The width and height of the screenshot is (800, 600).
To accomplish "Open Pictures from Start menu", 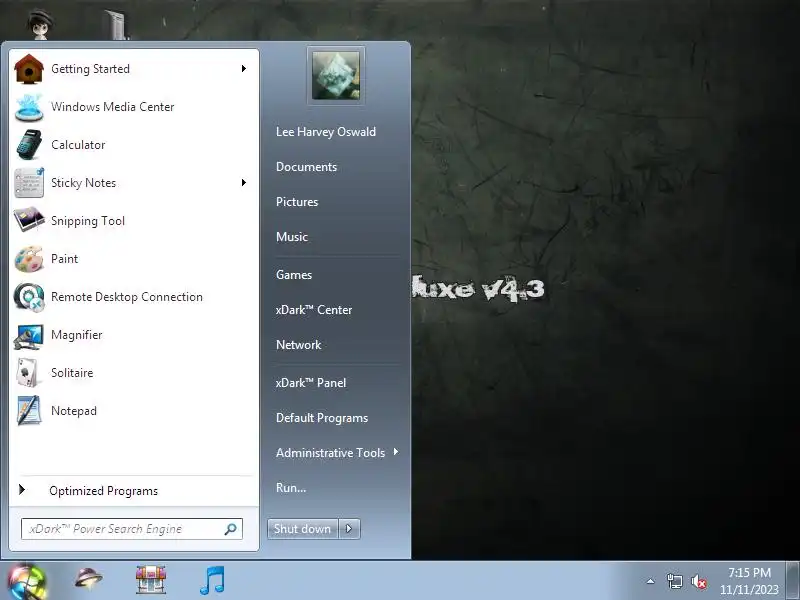I will 297,202.
